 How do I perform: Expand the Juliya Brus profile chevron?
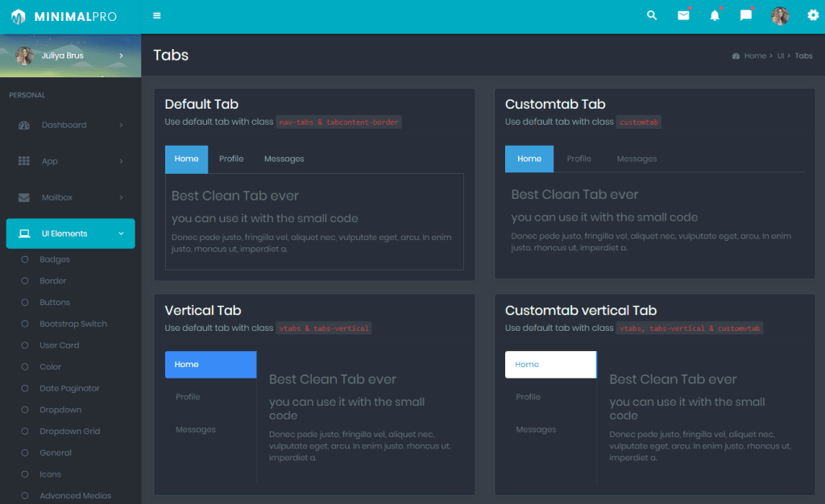click(x=121, y=56)
